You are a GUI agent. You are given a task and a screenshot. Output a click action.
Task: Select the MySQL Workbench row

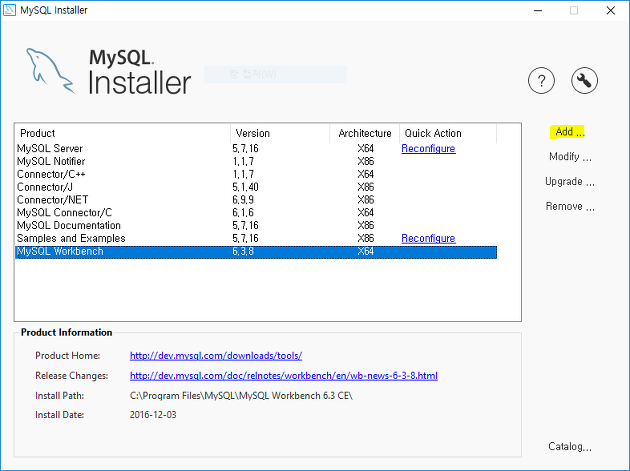[x=256, y=252]
